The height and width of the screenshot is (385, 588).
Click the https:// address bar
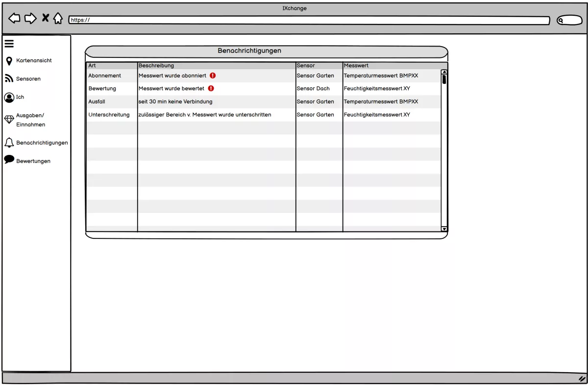tap(309, 20)
